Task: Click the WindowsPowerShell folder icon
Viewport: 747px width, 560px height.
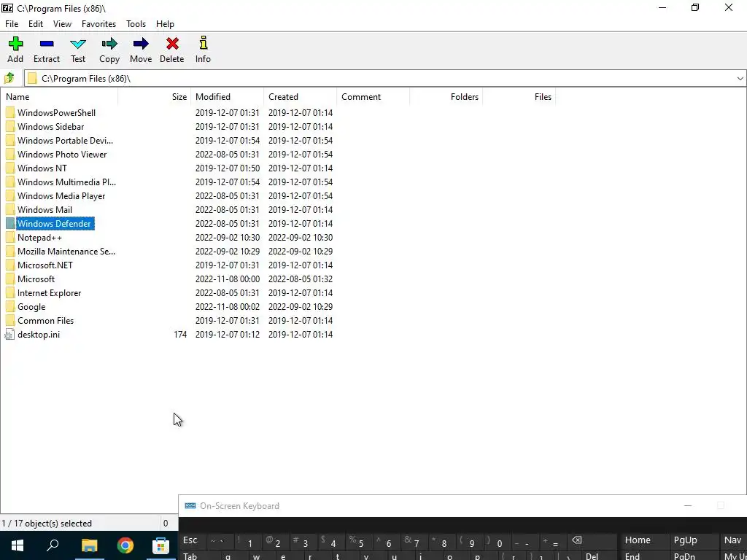Action: click(x=10, y=113)
